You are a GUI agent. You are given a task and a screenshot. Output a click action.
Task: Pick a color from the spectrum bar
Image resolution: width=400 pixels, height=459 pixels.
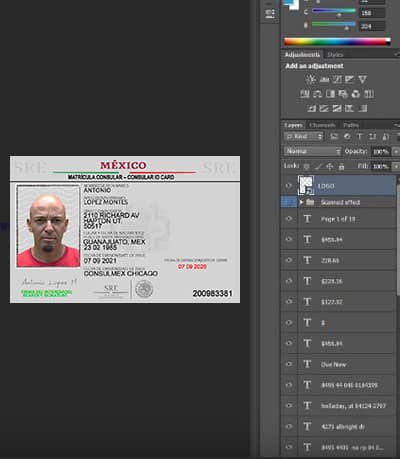pyautogui.click(x=337, y=42)
